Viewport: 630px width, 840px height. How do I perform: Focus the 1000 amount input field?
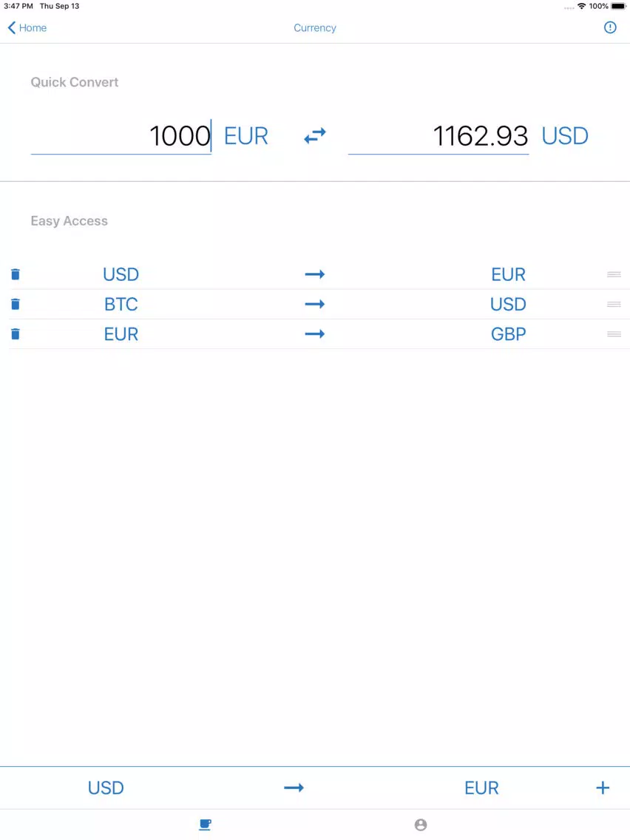121,136
